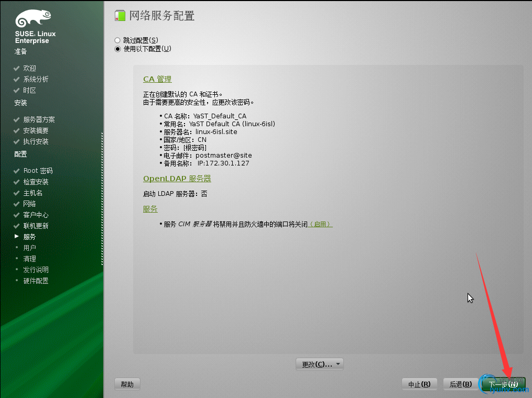Select the 服务器方案 step in sidebar
Viewport: 532px width, 398px height.
click(39, 119)
